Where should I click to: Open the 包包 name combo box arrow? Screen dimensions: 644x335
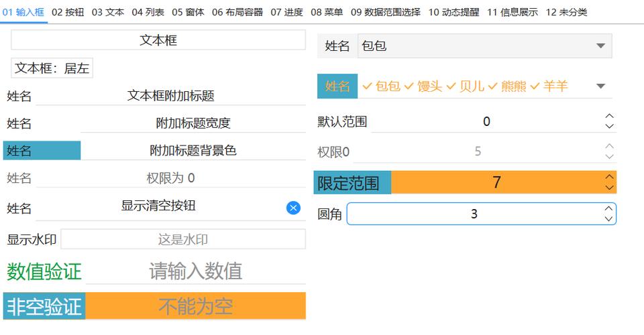point(600,46)
